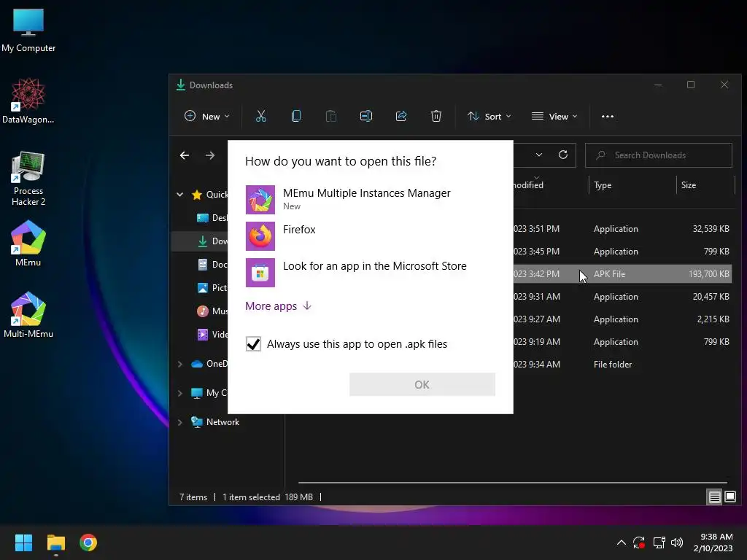Click the Microsoft Store icon in dialog
Viewport: 747px width, 560px height.
[x=260, y=273]
